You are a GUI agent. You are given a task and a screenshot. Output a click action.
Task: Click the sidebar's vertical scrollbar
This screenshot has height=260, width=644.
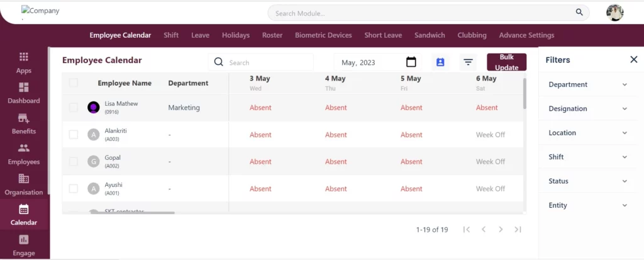(x=48, y=120)
